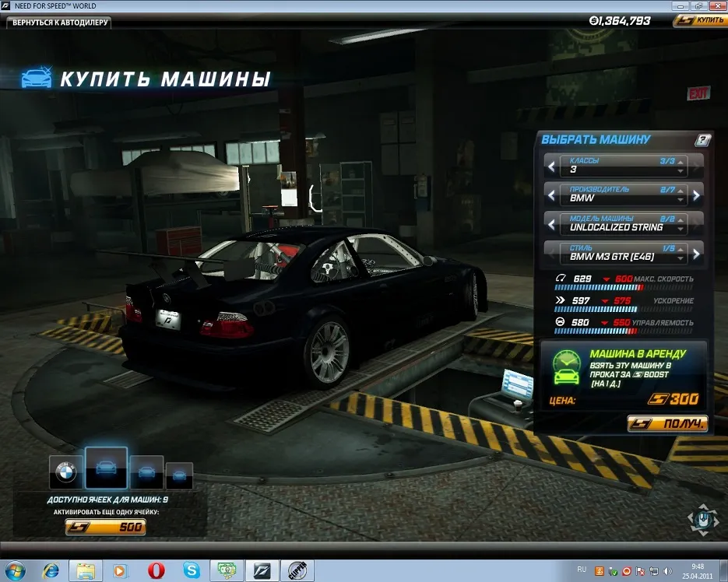
Task: Click the УСКОРЕНИЕ stat bar
Action: [x=624, y=310]
